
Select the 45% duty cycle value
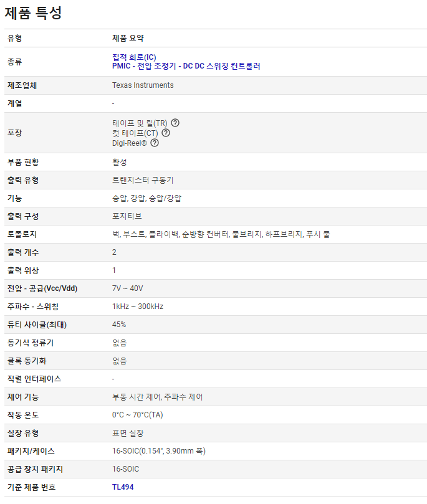click(119, 325)
